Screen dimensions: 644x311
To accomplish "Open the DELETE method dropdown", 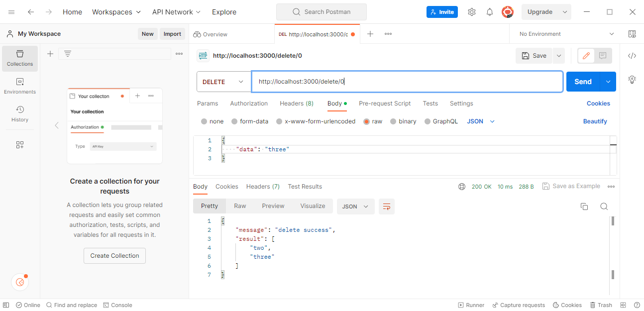I will [224, 82].
